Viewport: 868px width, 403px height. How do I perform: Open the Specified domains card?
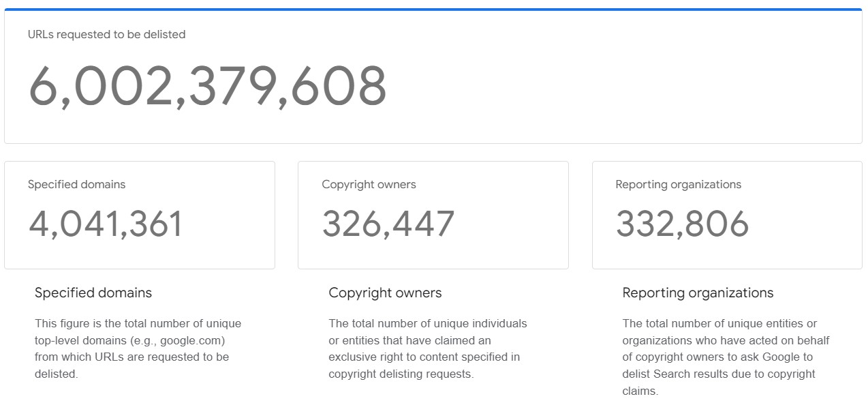[x=140, y=215]
